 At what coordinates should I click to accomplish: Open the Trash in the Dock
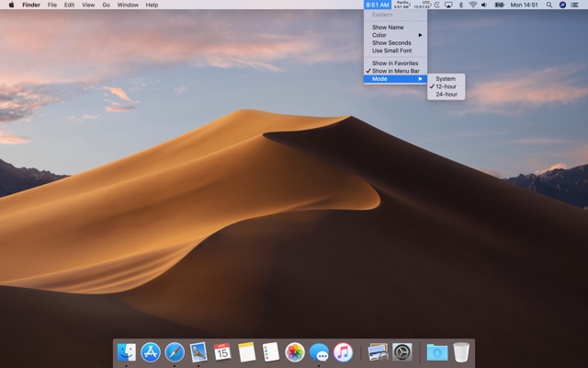pos(461,352)
